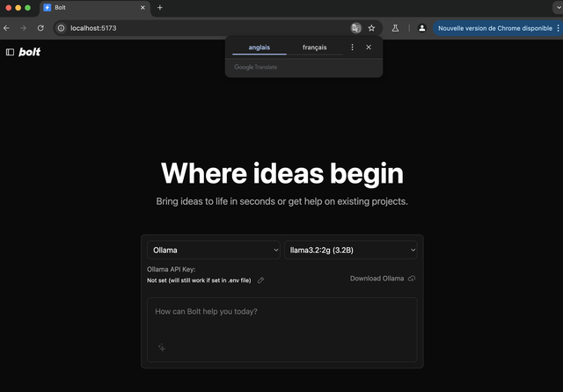Viewport: 563px width, 392px height.
Task: Bookmark this page with the star icon
Action: click(x=371, y=28)
